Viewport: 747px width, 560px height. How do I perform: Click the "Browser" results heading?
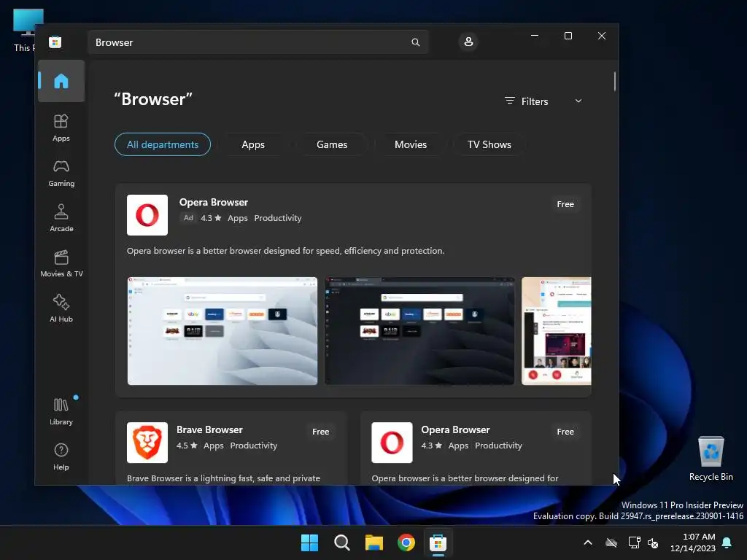click(153, 99)
